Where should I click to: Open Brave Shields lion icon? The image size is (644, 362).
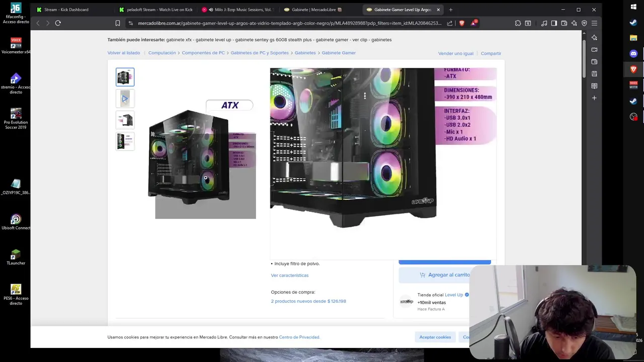(462, 23)
